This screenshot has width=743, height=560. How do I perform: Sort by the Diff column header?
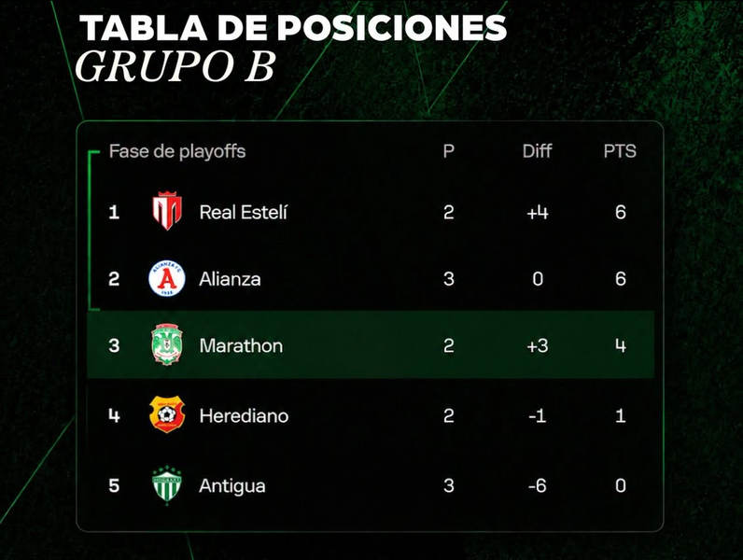point(538,151)
